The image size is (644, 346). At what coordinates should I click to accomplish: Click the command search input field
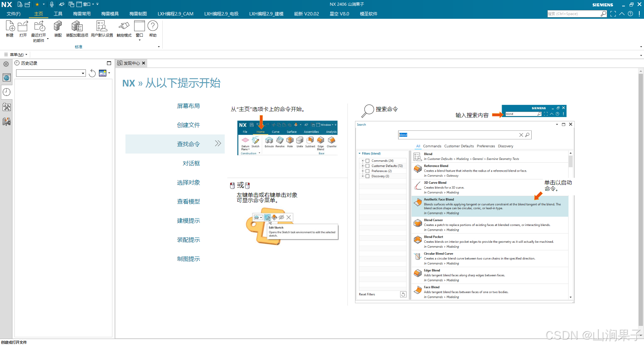click(574, 14)
